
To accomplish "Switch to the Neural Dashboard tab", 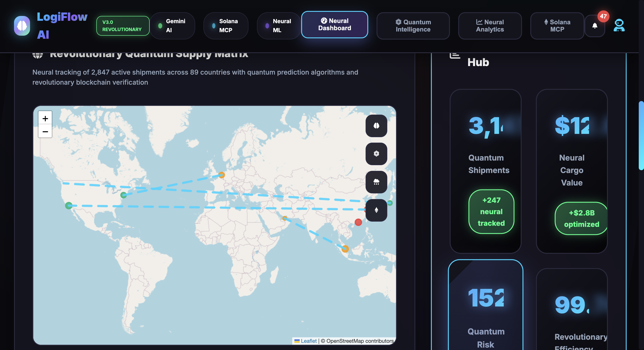I will point(334,24).
